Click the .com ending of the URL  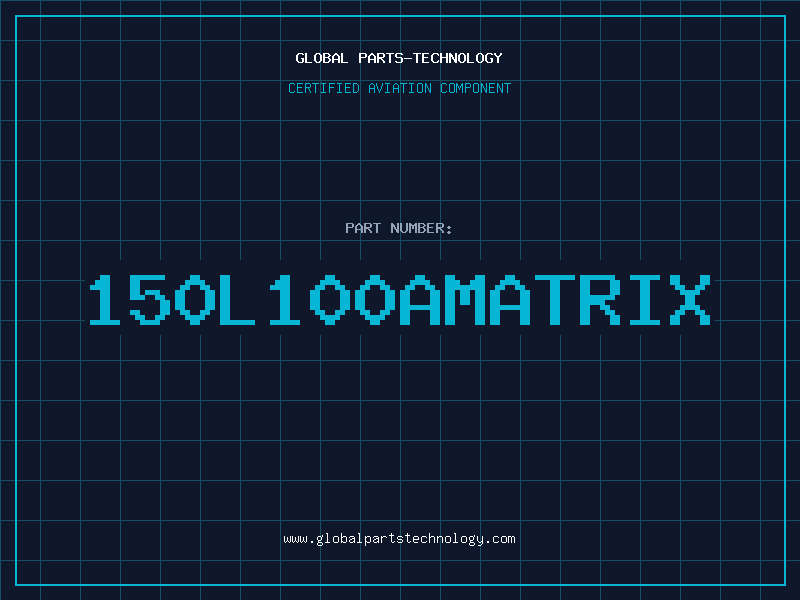[502, 539]
